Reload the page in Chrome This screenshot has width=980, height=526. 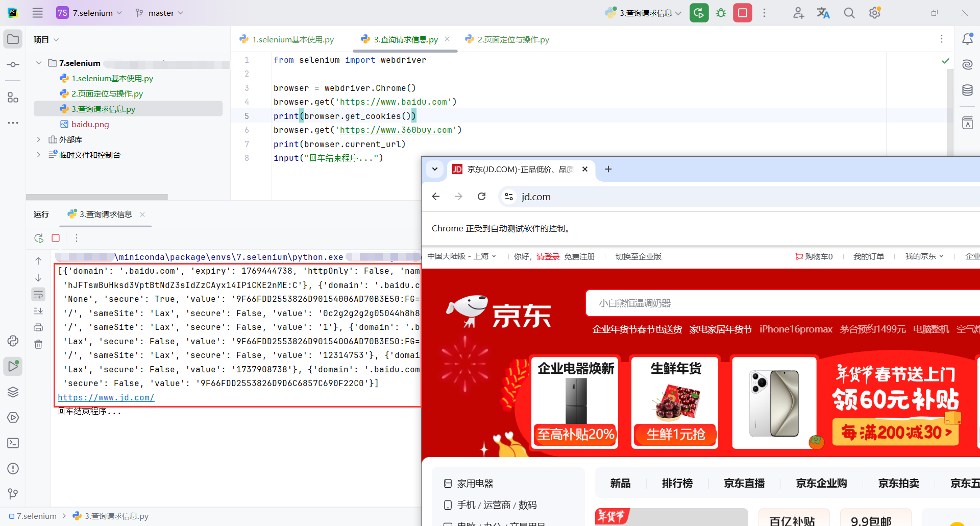(x=481, y=197)
